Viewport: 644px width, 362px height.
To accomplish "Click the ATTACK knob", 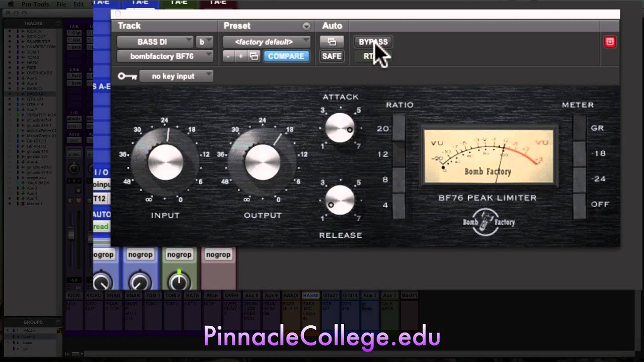I will point(340,128).
